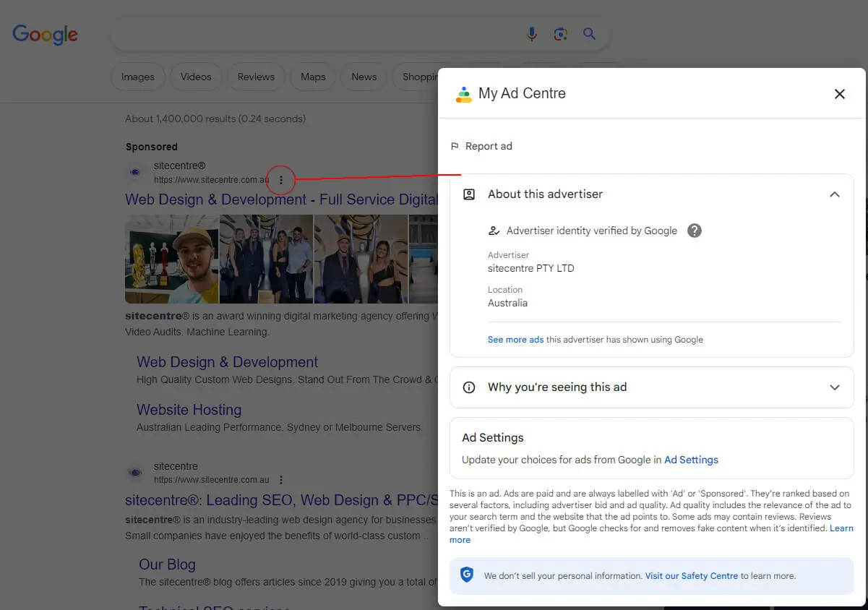Open the Website Hosting sitelink

coord(189,410)
